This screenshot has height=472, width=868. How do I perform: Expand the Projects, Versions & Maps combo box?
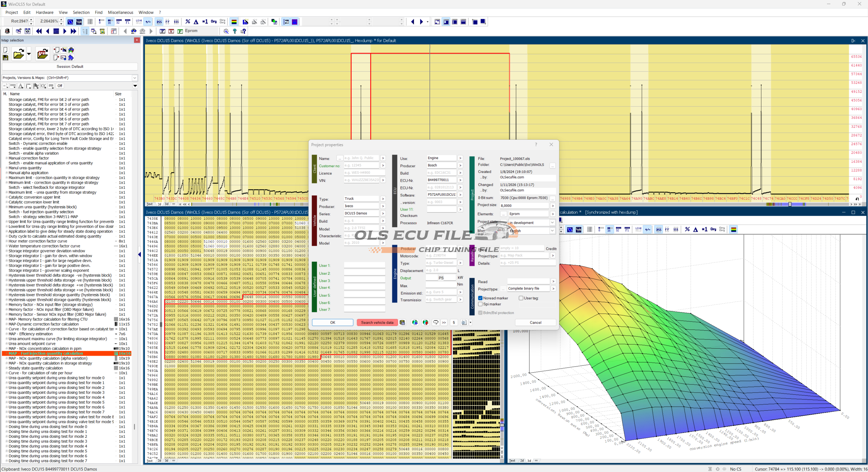tap(135, 78)
